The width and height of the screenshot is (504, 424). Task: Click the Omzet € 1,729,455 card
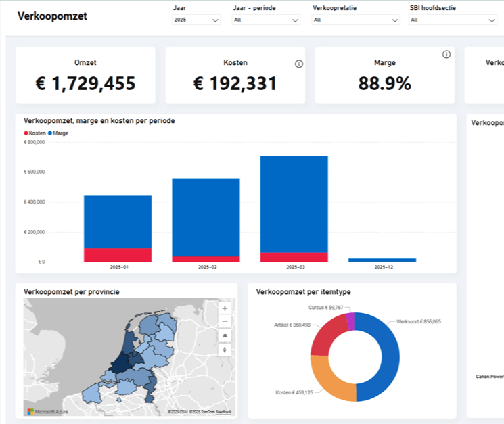[85, 75]
